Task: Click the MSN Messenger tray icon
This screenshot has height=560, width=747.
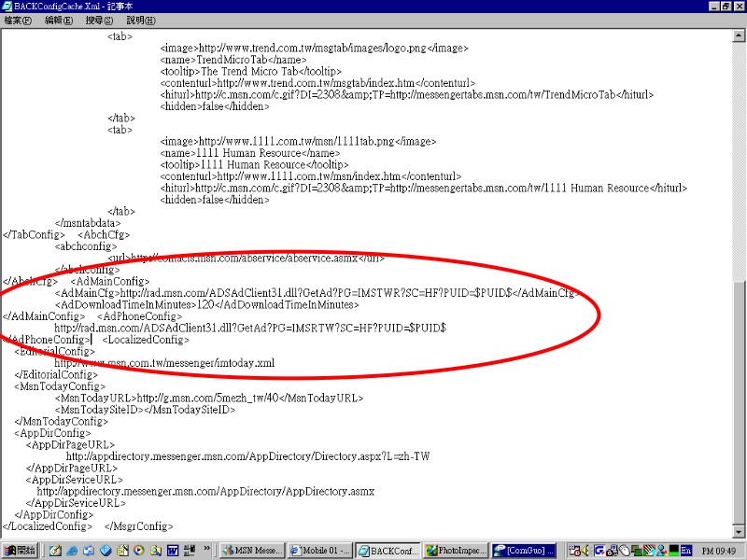Action: (x=661, y=551)
